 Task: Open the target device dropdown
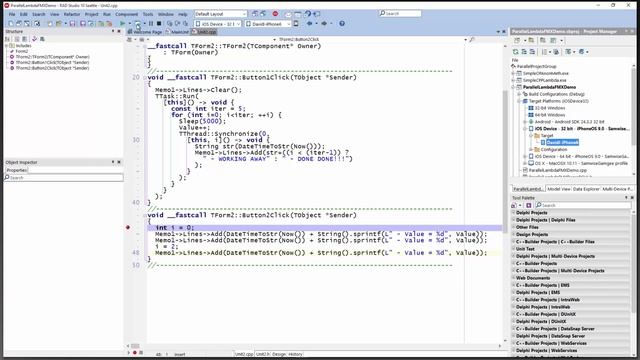(268, 24)
